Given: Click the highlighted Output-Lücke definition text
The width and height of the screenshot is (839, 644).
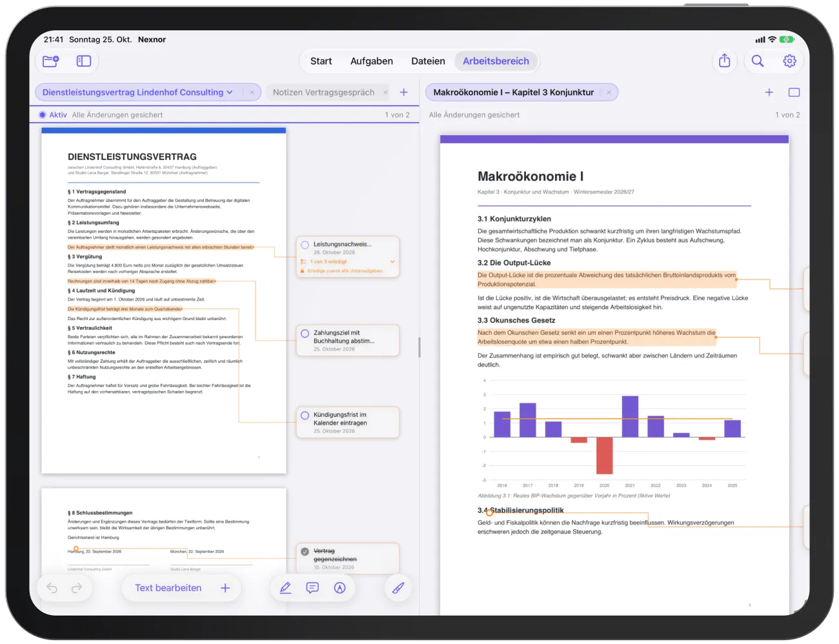Looking at the screenshot, I should [x=607, y=279].
